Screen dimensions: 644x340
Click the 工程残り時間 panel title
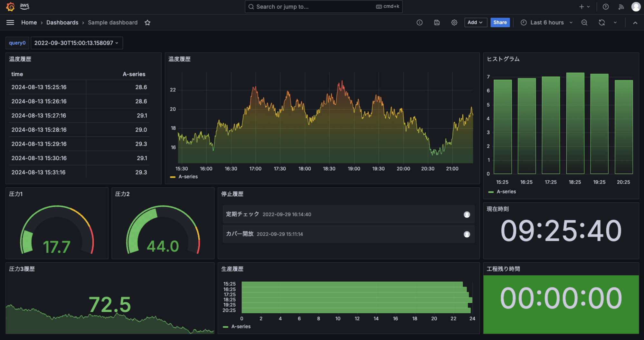pyautogui.click(x=503, y=269)
